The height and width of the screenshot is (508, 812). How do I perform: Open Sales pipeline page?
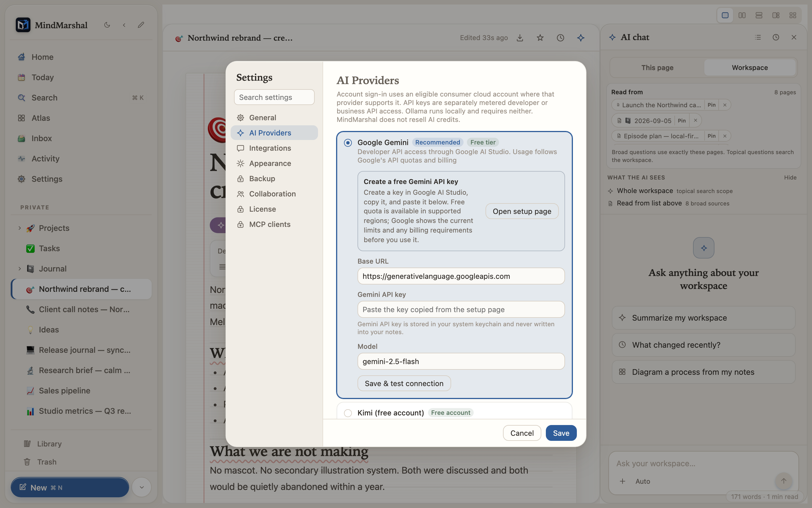(x=81, y=390)
